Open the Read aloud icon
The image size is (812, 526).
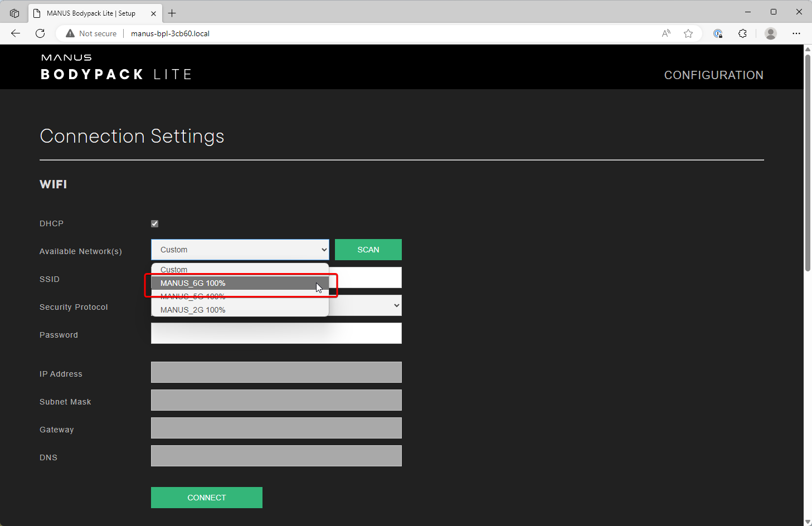666,33
